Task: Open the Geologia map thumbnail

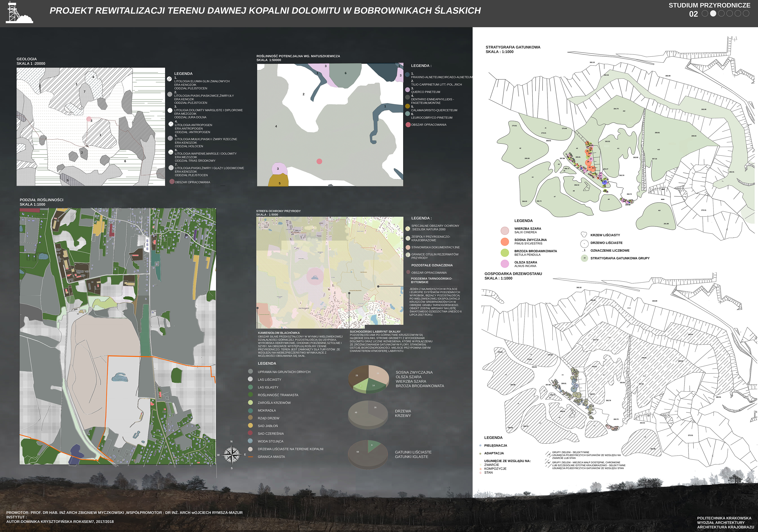Action: click(x=91, y=127)
